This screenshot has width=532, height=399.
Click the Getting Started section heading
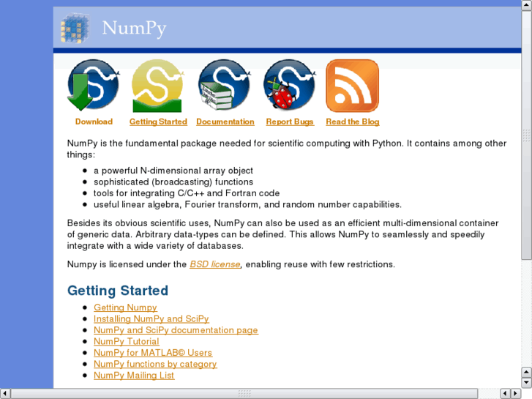(x=118, y=291)
